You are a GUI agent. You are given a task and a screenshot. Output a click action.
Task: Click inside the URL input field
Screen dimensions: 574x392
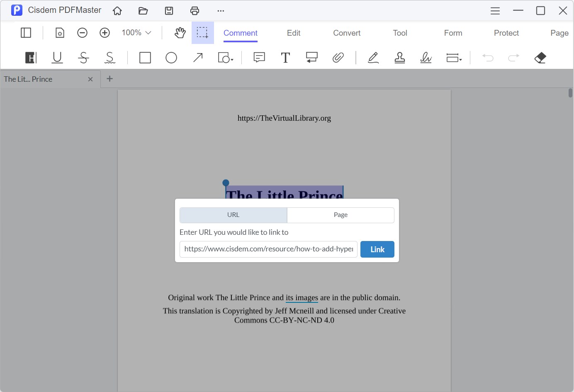click(x=268, y=249)
